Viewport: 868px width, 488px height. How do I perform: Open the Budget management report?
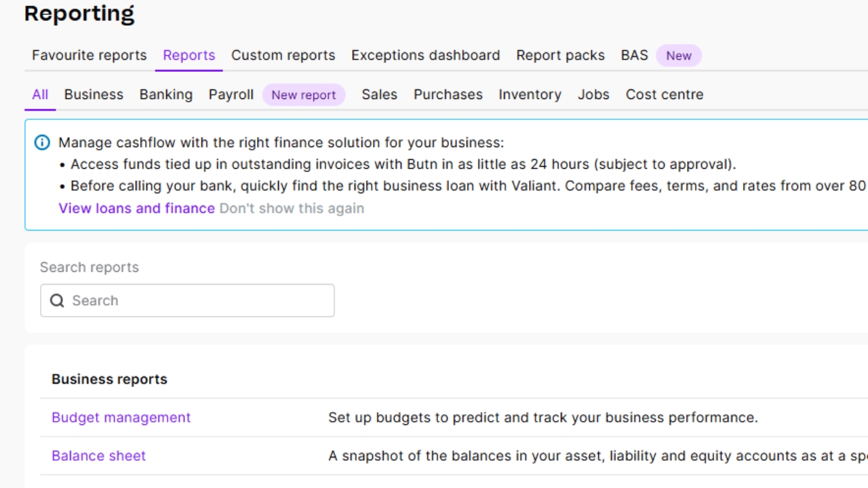click(x=121, y=418)
